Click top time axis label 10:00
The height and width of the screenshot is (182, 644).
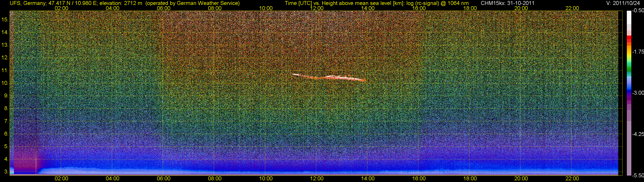pos(266,8)
